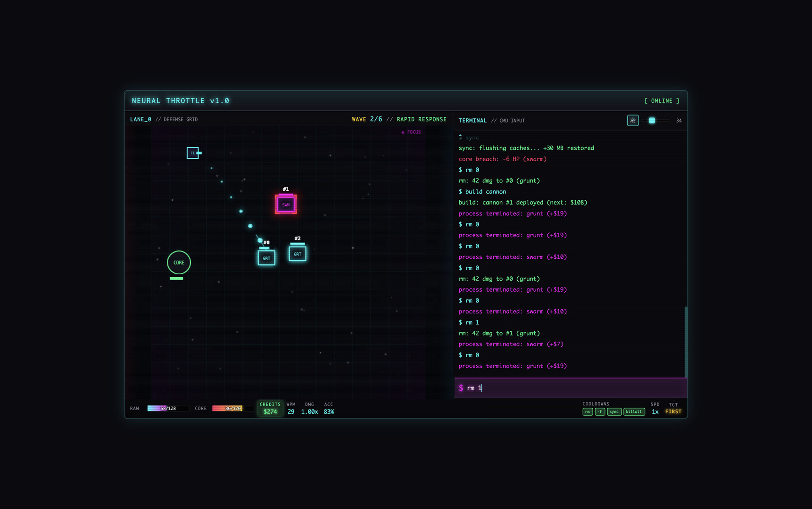Toggle the sound mute icon in terminal header
This screenshot has height=509, width=812.
pyautogui.click(x=633, y=121)
